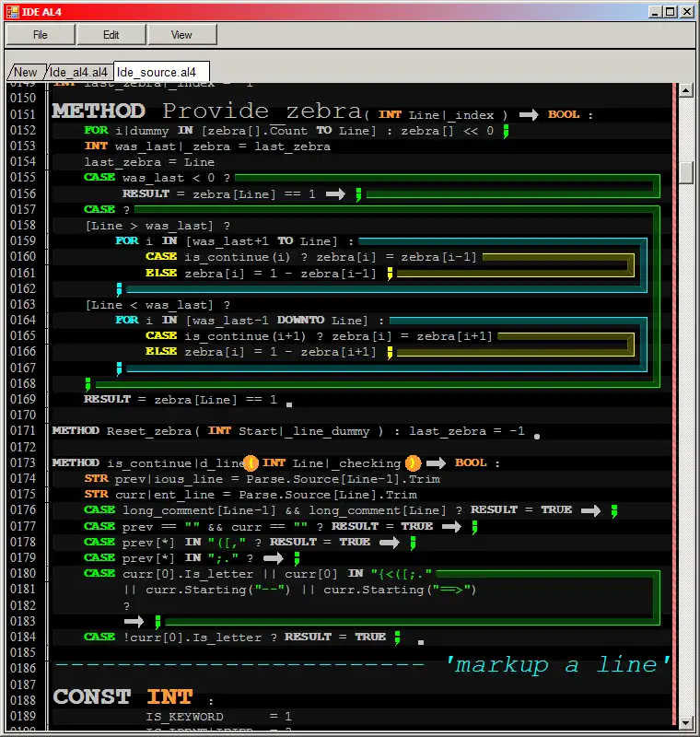Click the METHOD Provide_zebra heading on line 0151
This screenshot has width=700, height=737.
pos(206,112)
